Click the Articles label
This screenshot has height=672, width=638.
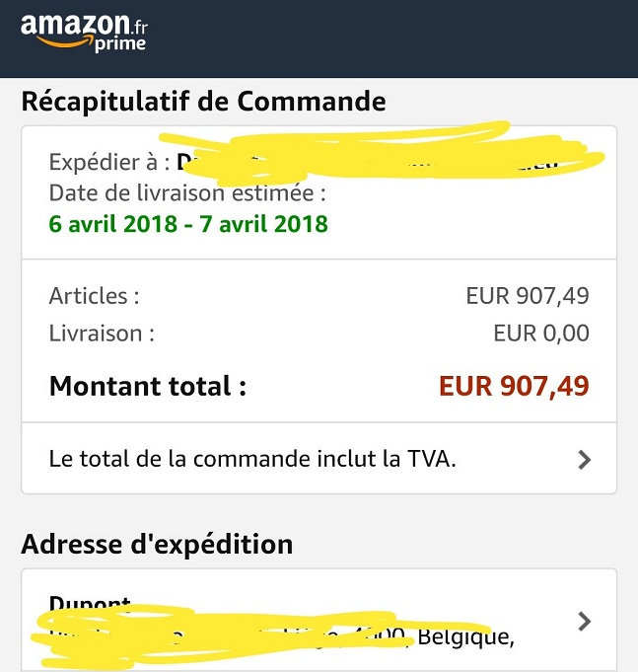click(94, 295)
